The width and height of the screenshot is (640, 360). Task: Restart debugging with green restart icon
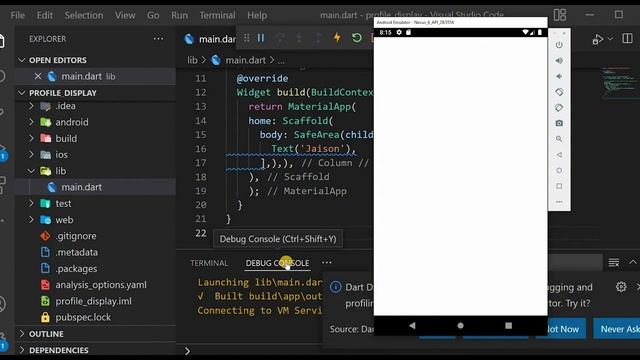coord(357,38)
